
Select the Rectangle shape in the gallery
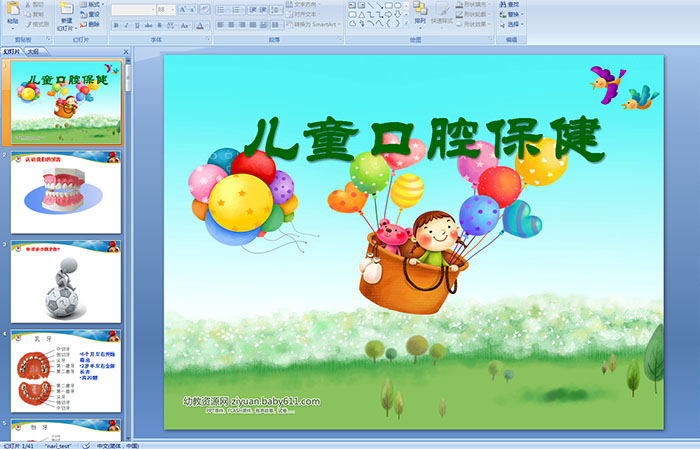click(388, 5)
